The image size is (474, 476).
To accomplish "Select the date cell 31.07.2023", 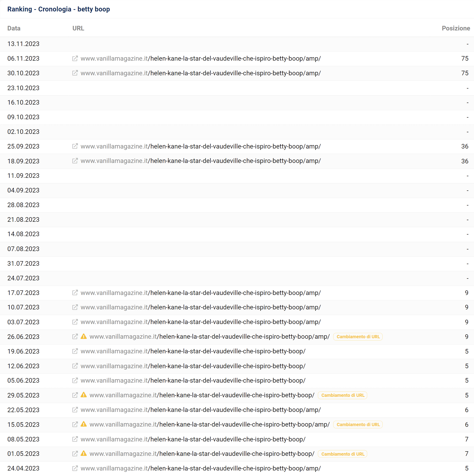I will point(23,263).
